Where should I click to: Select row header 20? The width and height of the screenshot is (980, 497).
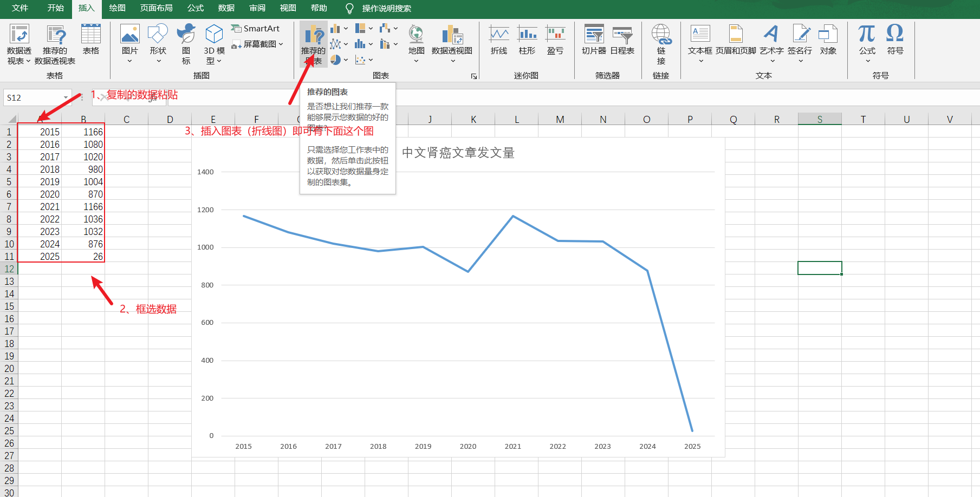[9, 368]
